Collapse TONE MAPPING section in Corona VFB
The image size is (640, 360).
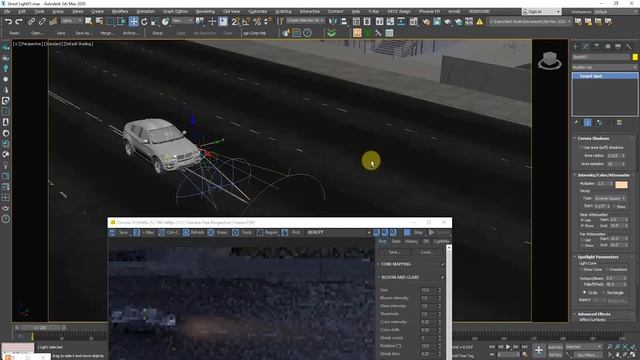click(x=396, y=264)
